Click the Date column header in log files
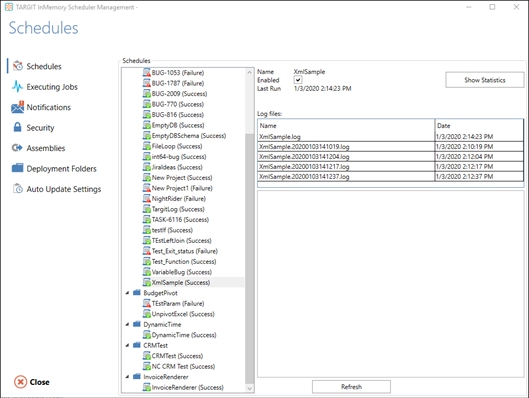The width and height of the screenshot is (529, 398). (479, 125)
